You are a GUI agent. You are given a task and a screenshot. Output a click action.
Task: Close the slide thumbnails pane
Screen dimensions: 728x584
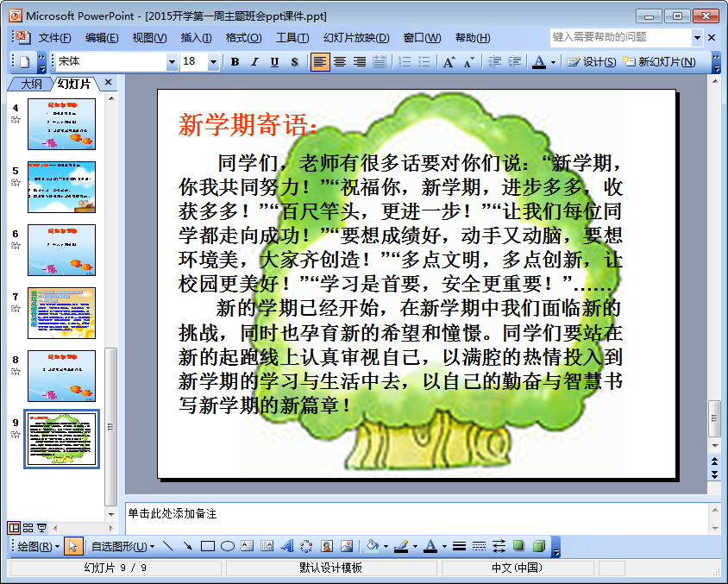(x=108, y=83)
